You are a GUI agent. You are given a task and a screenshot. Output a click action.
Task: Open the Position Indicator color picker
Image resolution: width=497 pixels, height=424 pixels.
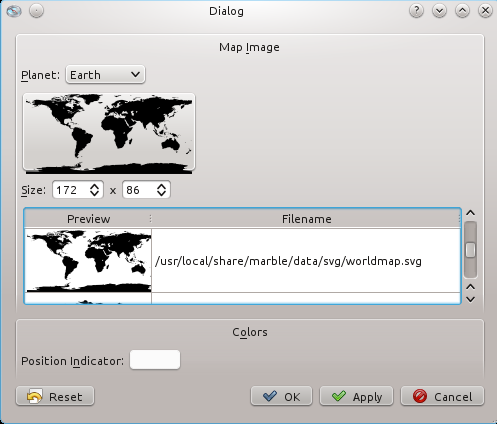(155, 360)
